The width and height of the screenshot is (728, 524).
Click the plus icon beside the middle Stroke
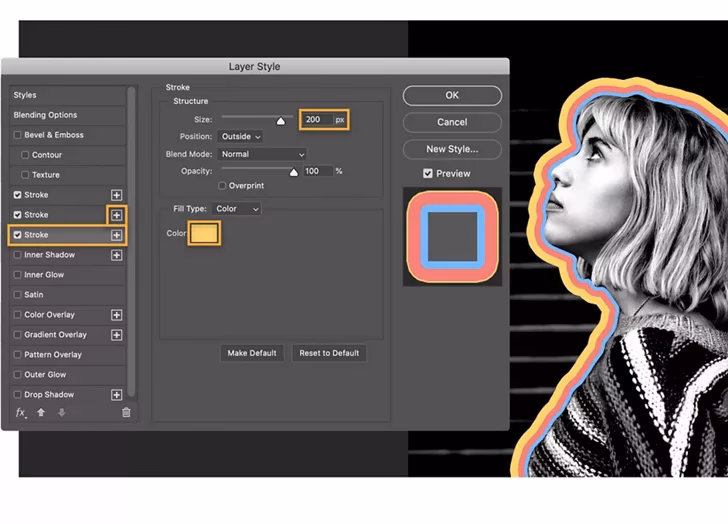point(117,215)
